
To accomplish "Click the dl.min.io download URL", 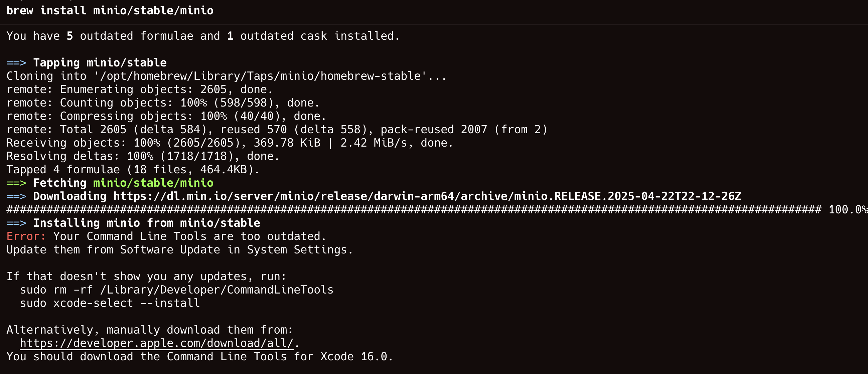I will coord(427,196).
